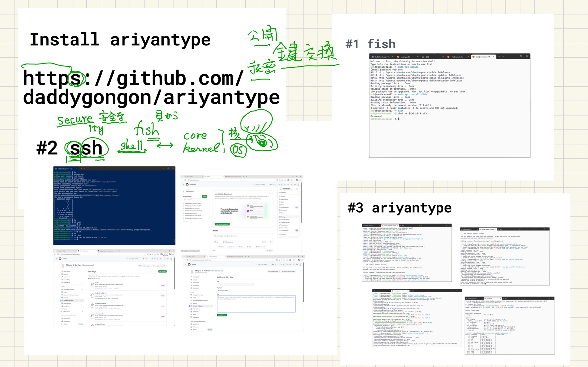
Task: Click the '#1 fish' heading
Action: 370,44
